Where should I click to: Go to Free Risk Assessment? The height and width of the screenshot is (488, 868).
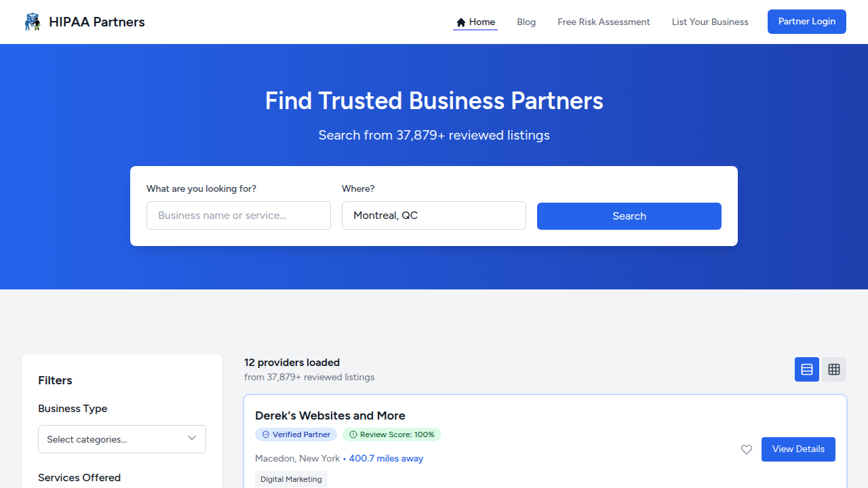pyautogui.click(x=604, y=22)
